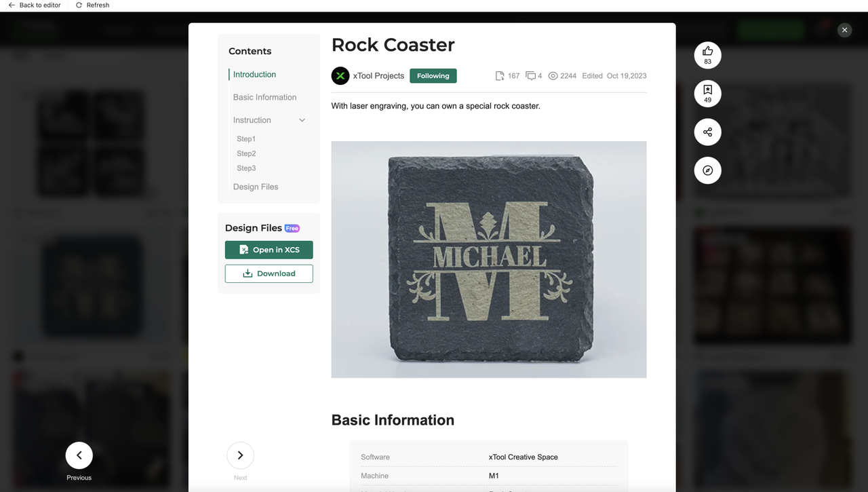Screen dimensions: 868x492
Task: Download the design files
Action: [x=269, y=273]
